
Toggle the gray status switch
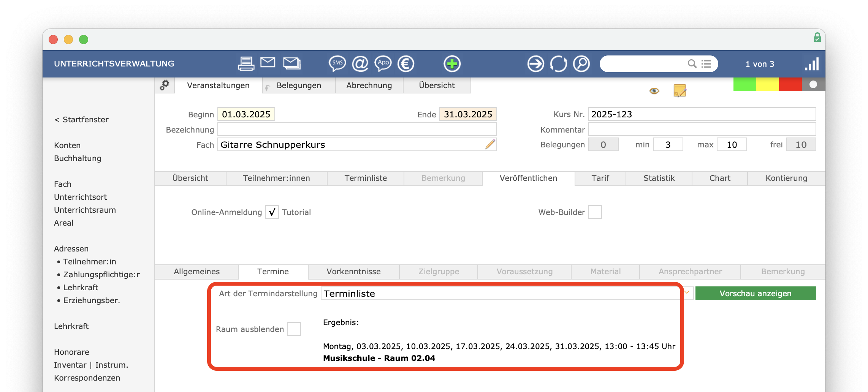(813, 84)
